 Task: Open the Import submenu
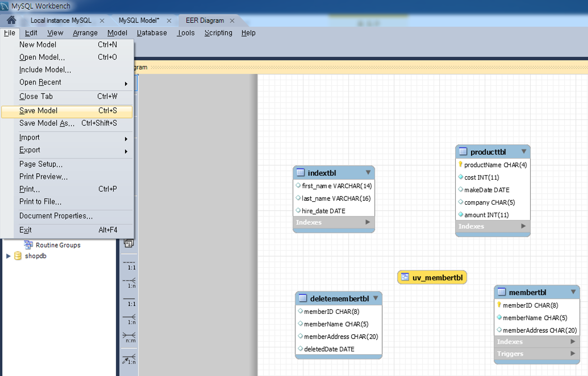click(x=67, y=138)
